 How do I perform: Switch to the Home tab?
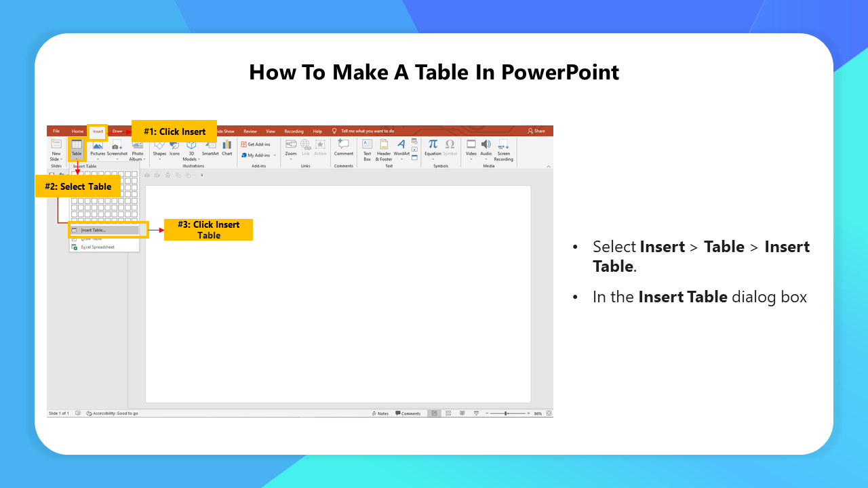[x=78, y=131]
